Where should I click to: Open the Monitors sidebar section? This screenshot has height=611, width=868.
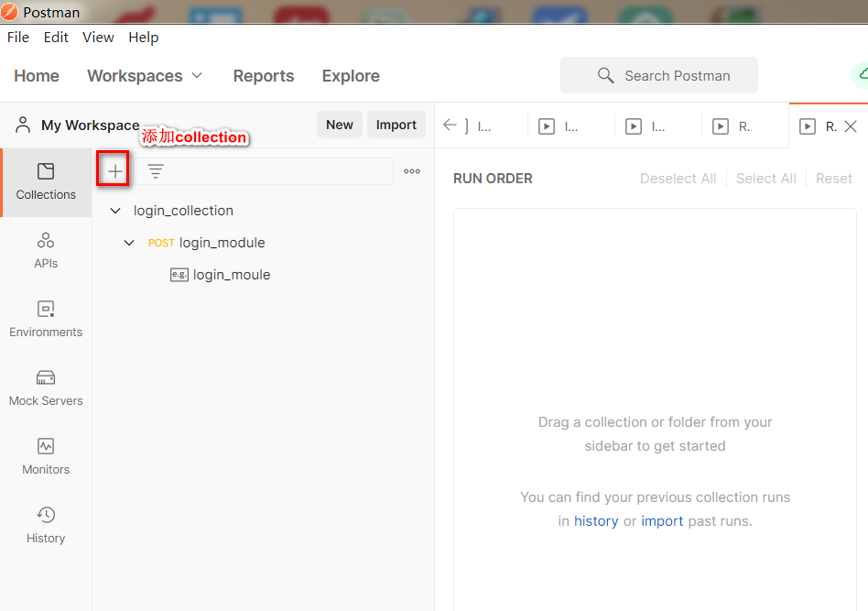click(x=46, y=457)
